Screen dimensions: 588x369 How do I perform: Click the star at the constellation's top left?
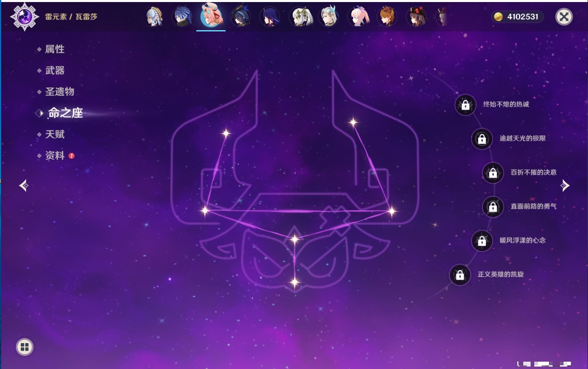[x=226, y=133]
